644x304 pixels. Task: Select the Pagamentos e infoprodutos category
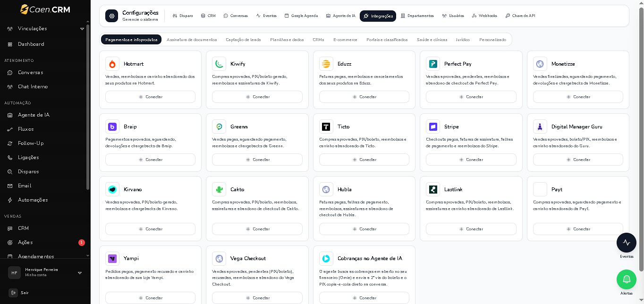coord(131,40)
